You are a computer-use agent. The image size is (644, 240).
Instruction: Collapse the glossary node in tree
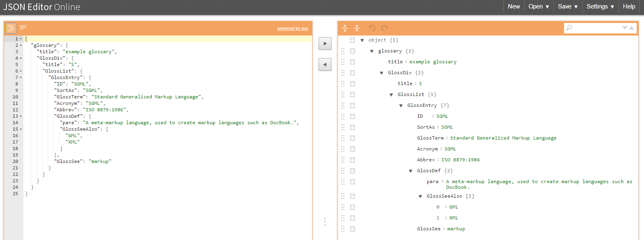coord(372,51)
